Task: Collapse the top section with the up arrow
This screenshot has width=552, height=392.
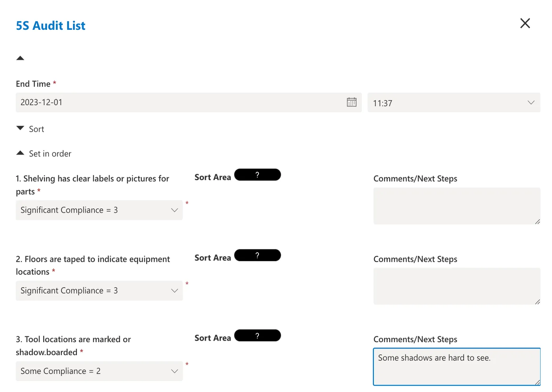Action: [20, 58]
